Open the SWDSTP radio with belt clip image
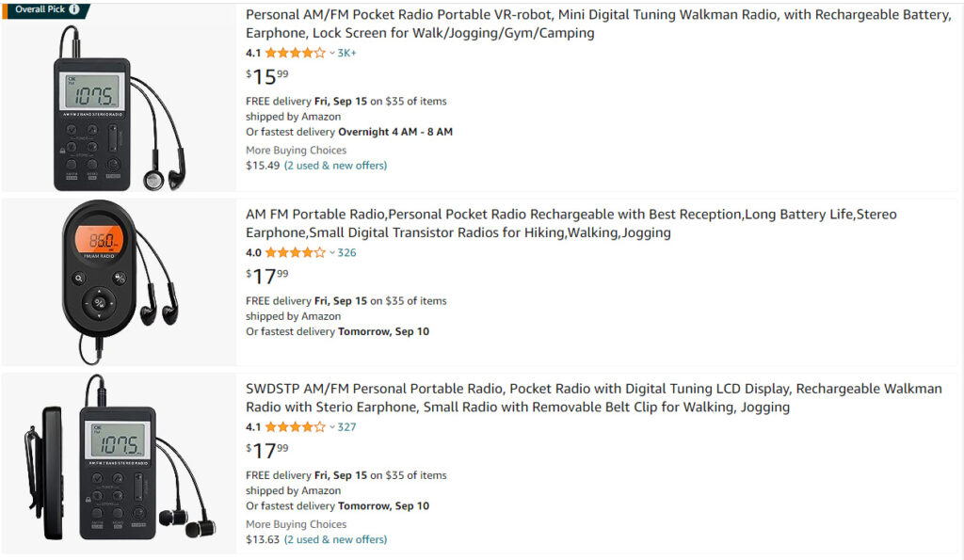The width and height of the screenshot is (964, 560). [119, 459]
